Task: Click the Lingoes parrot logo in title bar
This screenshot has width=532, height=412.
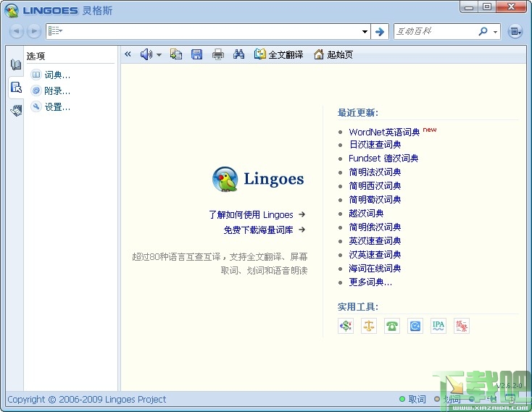Action: point(12,11)
